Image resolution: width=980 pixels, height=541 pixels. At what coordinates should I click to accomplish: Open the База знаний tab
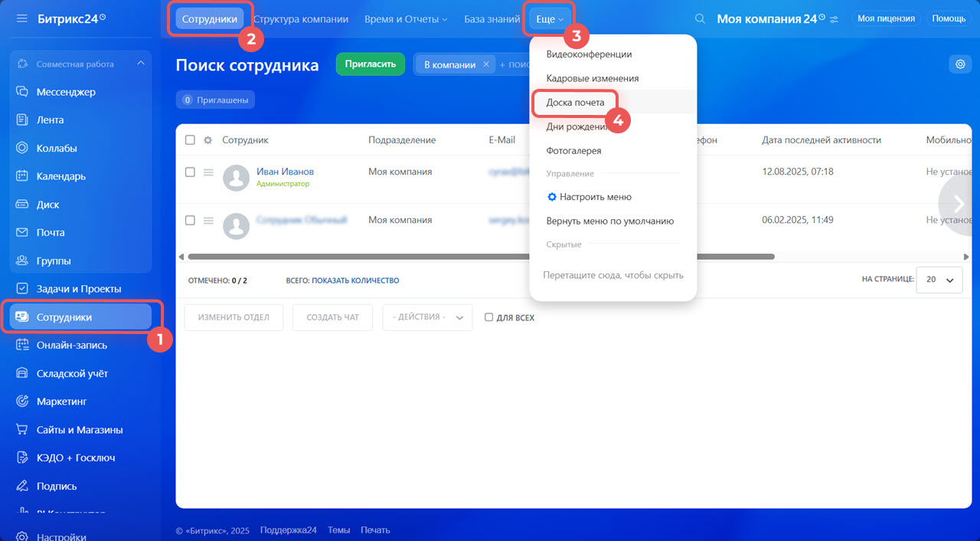click(x=492, y=19)
